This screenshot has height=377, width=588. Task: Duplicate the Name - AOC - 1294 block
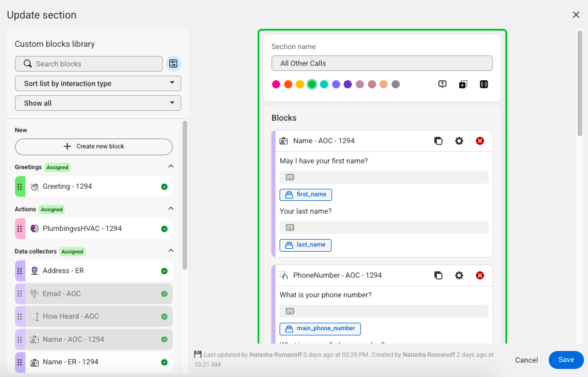(x=438, y=141)
